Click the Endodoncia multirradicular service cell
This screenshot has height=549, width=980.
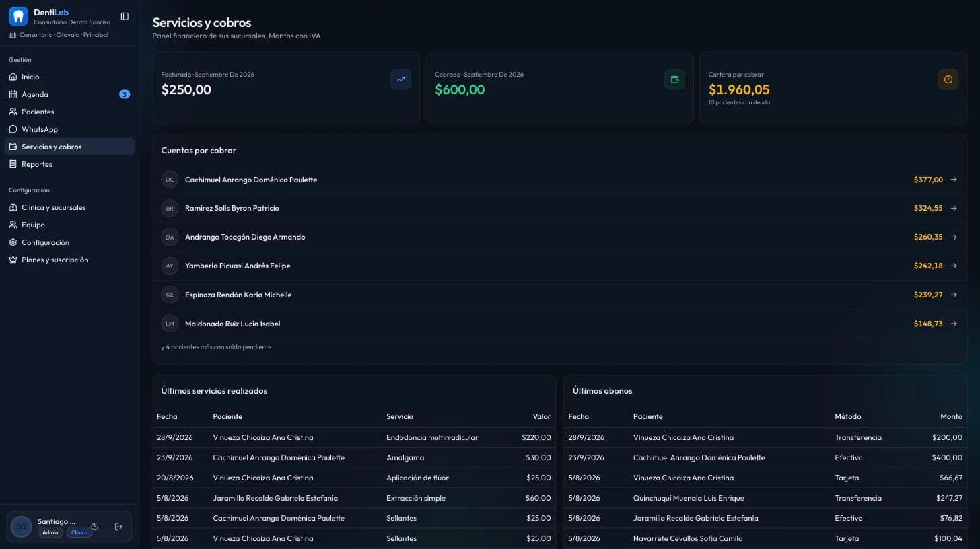(x=432, y=437)
